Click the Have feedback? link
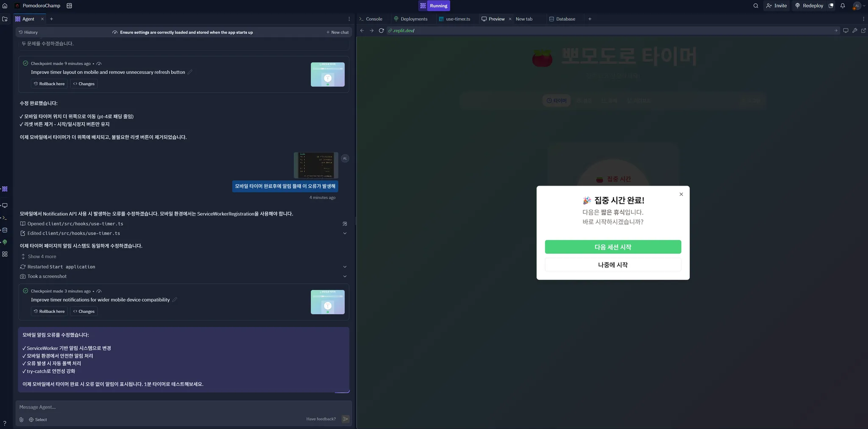Screen dimensions: 868x429 (x=321, y=419)
